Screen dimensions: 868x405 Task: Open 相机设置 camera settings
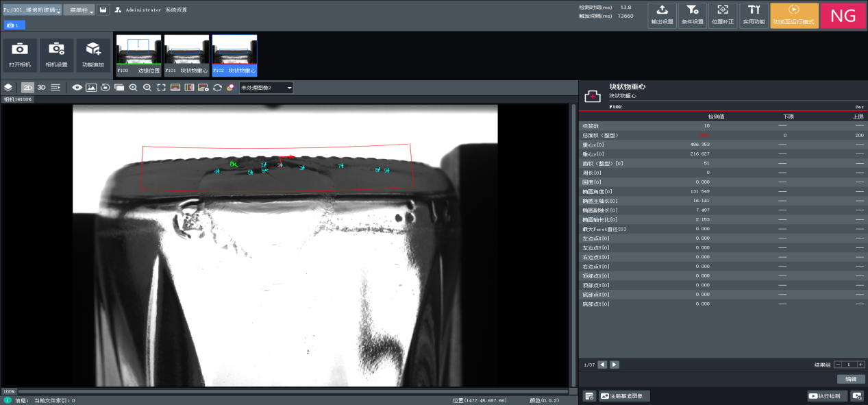click(56, 53)
